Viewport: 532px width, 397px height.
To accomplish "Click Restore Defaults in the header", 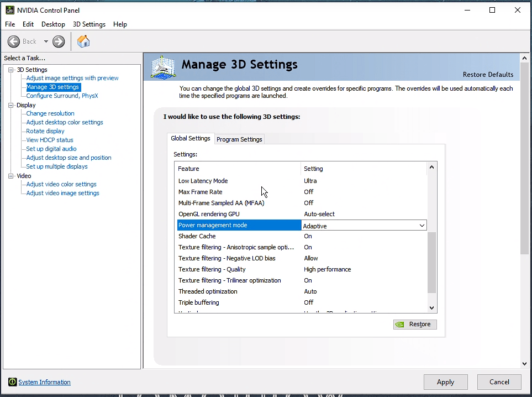I will tap(488, 75).
